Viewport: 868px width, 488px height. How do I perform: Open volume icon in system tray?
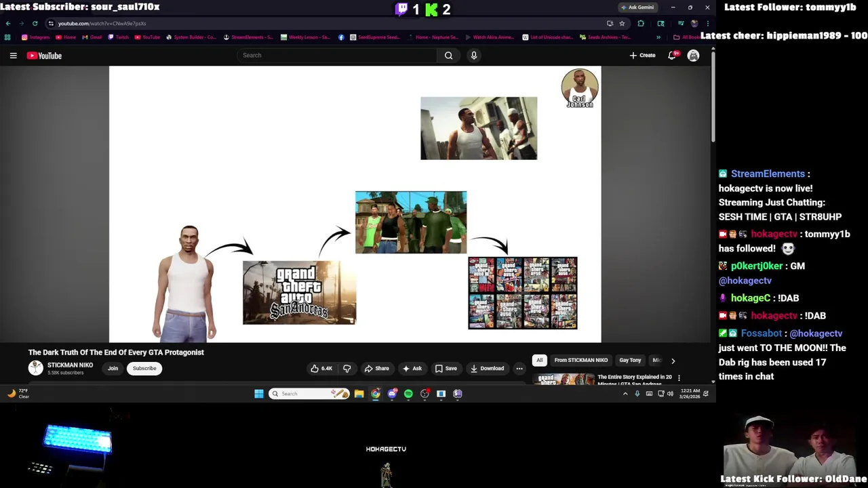click(670, 394)
